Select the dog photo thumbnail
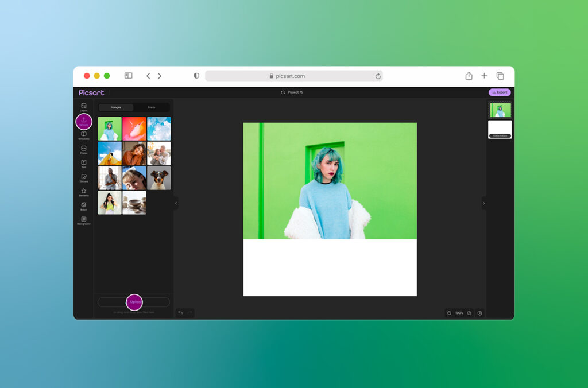 point(159,178)
